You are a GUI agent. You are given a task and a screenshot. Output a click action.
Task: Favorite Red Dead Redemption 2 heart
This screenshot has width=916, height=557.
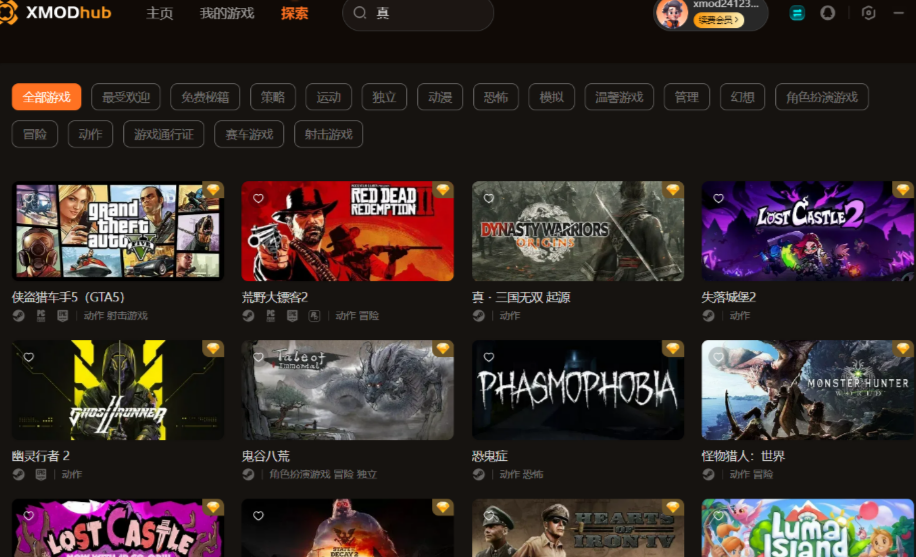[x=258, y=199]
